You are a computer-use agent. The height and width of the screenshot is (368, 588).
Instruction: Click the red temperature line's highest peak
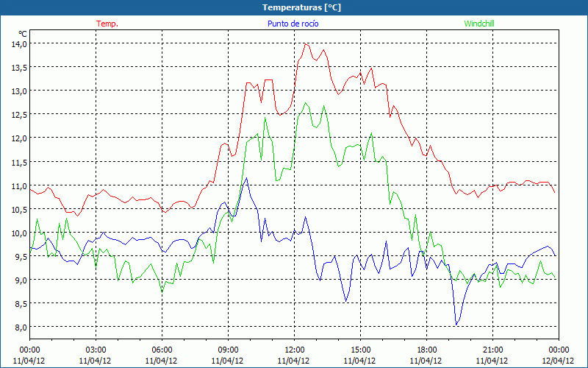coord(306,43)
